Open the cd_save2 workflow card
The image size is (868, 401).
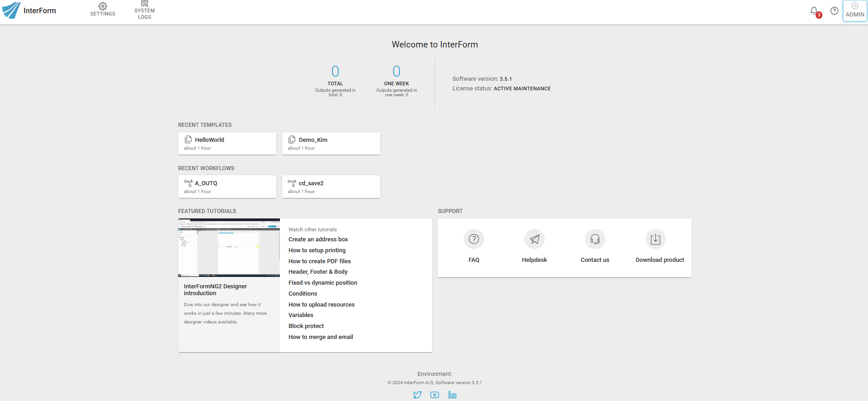(331, 187)
